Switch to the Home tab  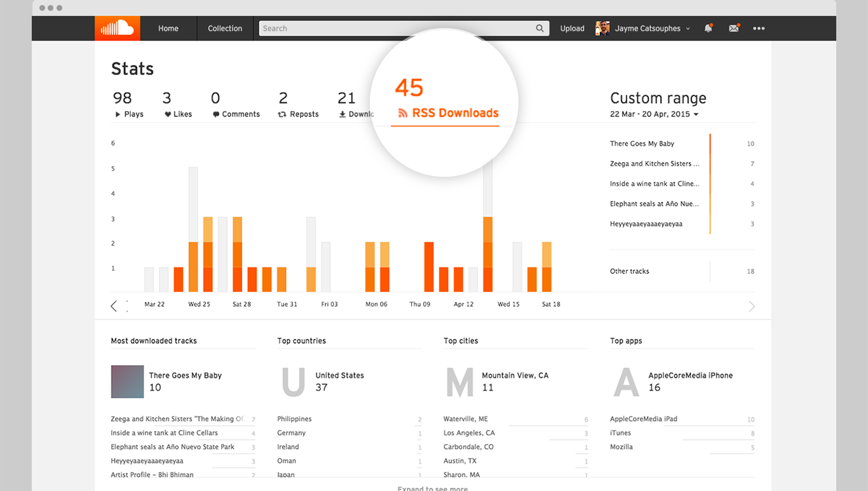coord(168,28)
